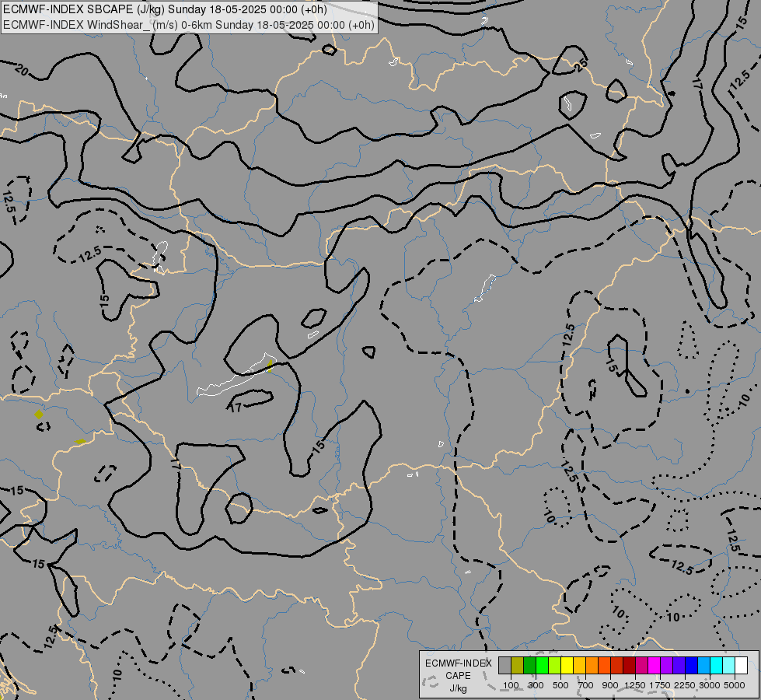The image size is (761, 700).
Task: Click the legend value 900
Action: [610, 685]
